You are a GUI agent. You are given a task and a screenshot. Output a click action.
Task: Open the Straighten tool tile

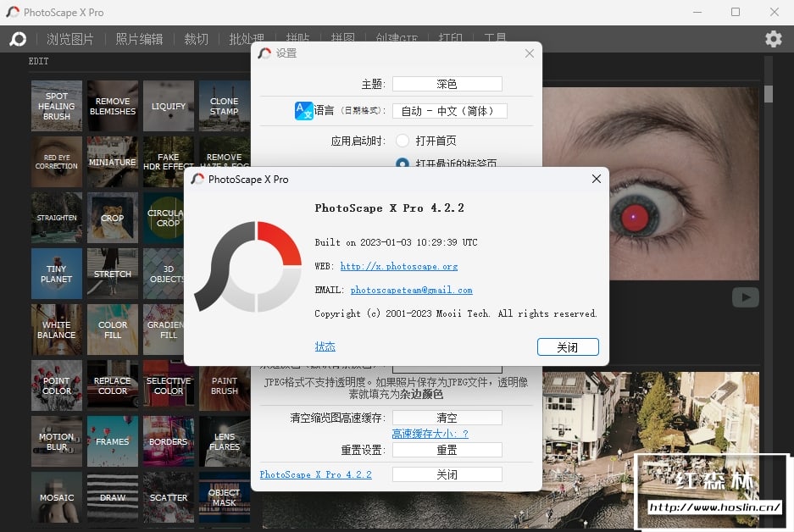coord(56,218)
